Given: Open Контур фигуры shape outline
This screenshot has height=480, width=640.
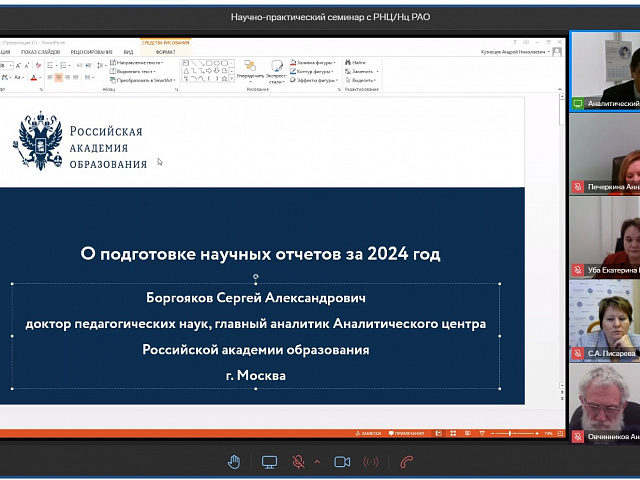Looking at the screenshot, I should coord(311,71).
